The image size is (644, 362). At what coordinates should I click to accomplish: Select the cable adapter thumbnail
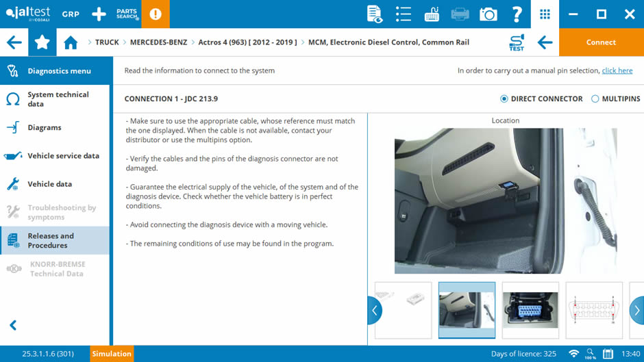pos(403,310)
